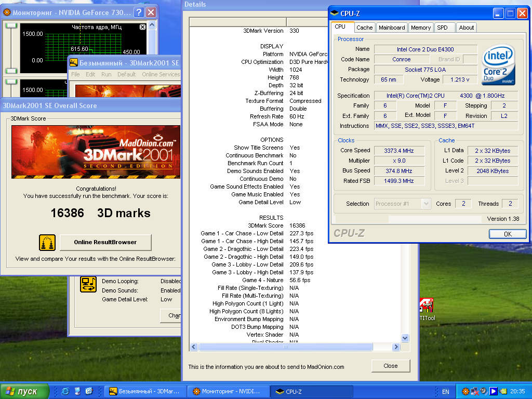Click the RivaTuner gear tray icon

pos(465,392)
